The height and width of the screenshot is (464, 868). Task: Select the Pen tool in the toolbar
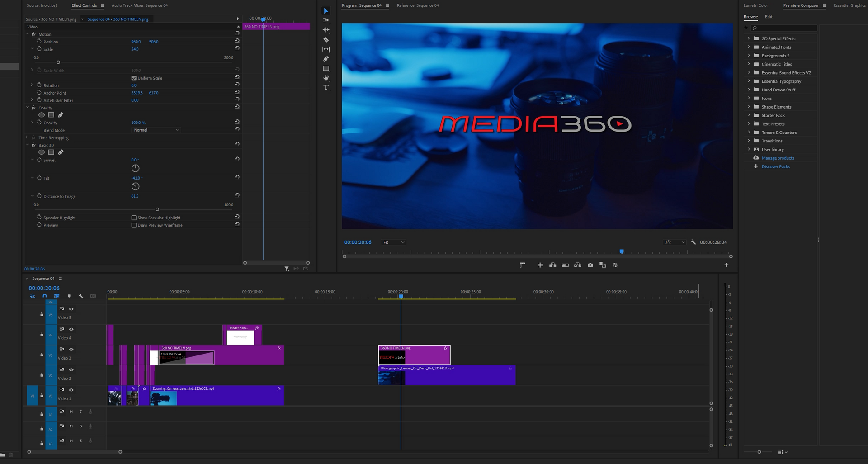[x=326, y=59]
